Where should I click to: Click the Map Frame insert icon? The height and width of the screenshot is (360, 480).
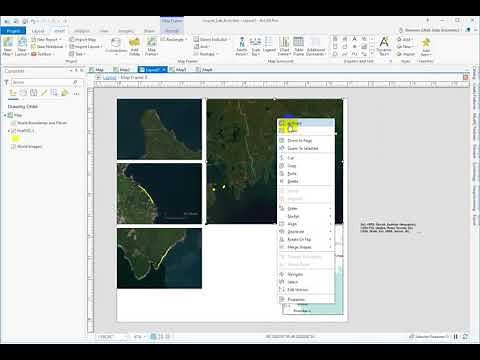point(151,46)
